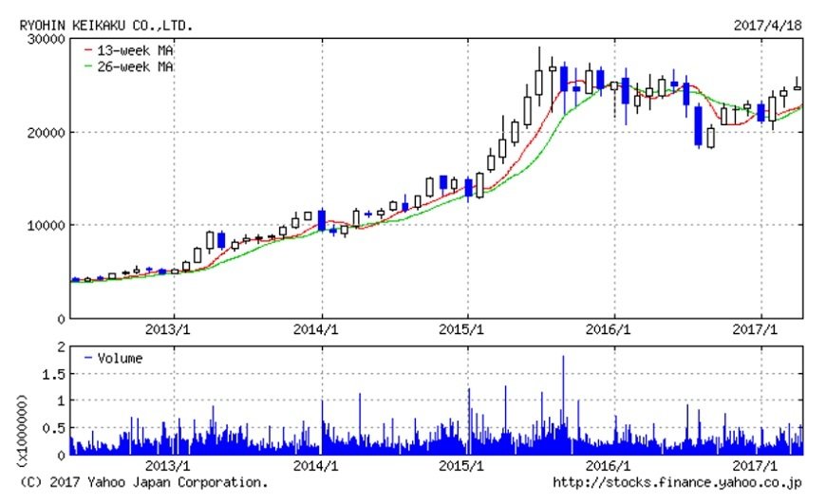Open the stocks.finance.yahoo.co.jp URL
826x504 pixels.
677,483
